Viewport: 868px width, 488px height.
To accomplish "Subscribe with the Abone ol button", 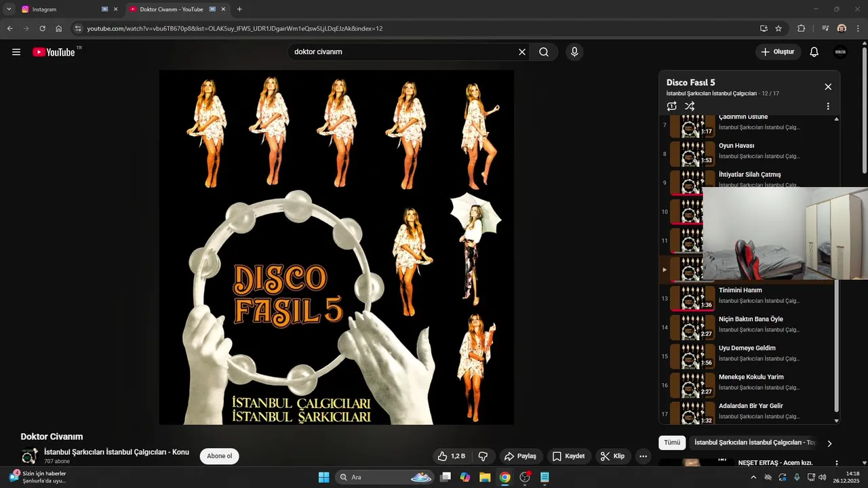I will [x=220, y=456].
